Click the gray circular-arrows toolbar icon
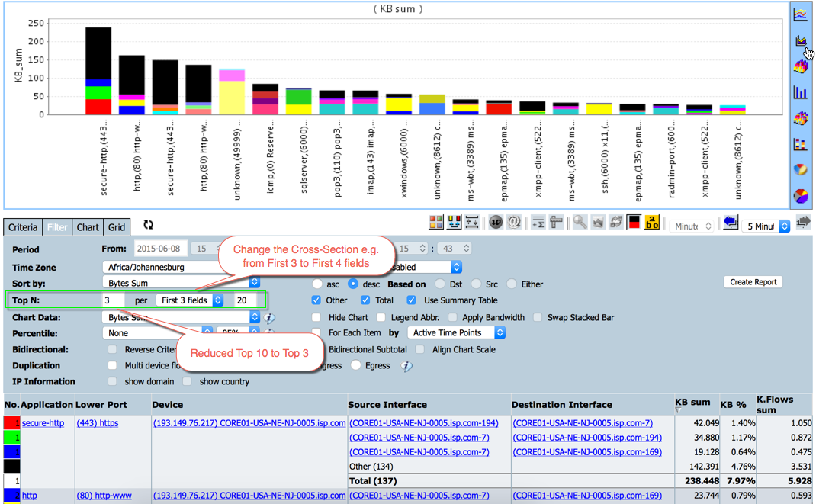The height and width of the screenshot is (504, 816). click(x=616, y=223)
